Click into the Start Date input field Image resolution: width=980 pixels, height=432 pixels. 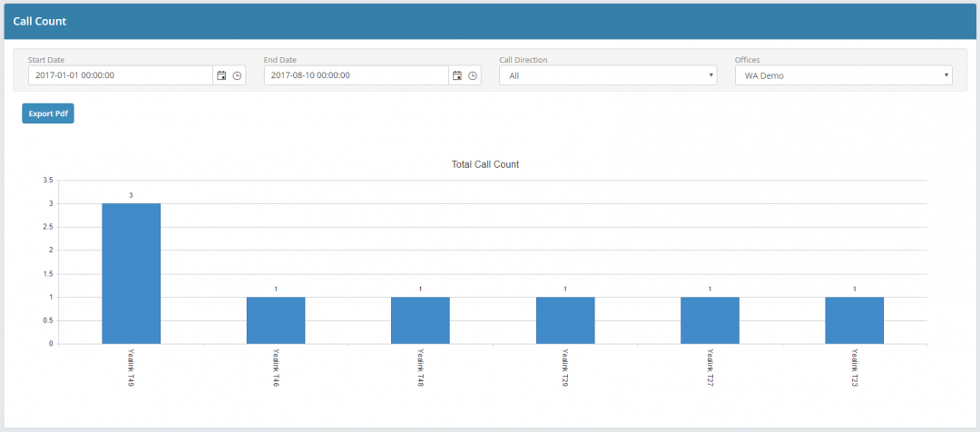click(x=120, y=75)
